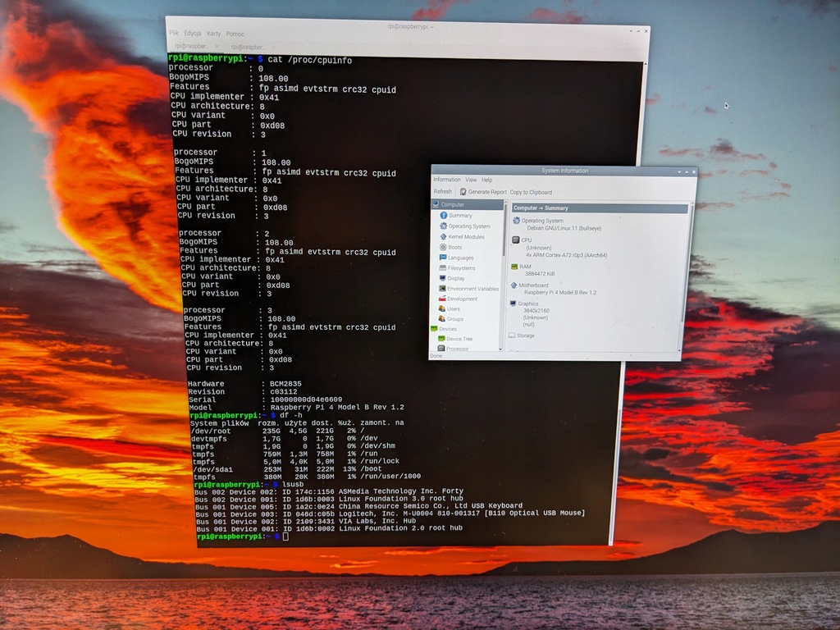
Task: Click the Motherboard icon in summary
Action: [514, 285]
